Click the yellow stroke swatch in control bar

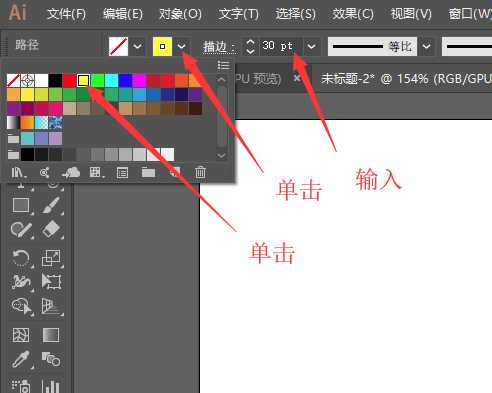click(162, 46)
